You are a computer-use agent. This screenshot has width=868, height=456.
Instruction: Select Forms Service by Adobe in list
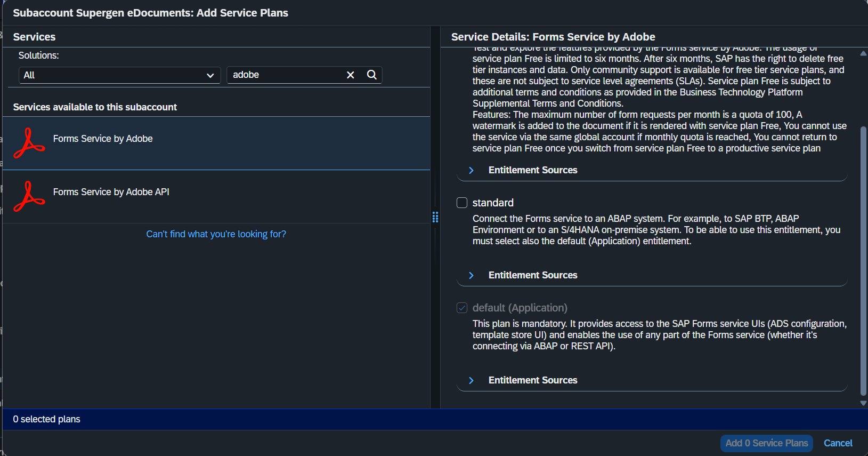(x=216, y=143)
